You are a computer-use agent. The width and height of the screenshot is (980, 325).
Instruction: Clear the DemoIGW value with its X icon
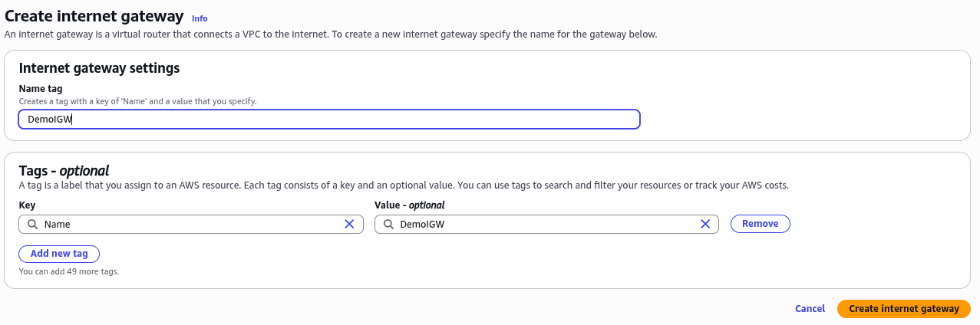pyautogui.click(x=705, y=224)
